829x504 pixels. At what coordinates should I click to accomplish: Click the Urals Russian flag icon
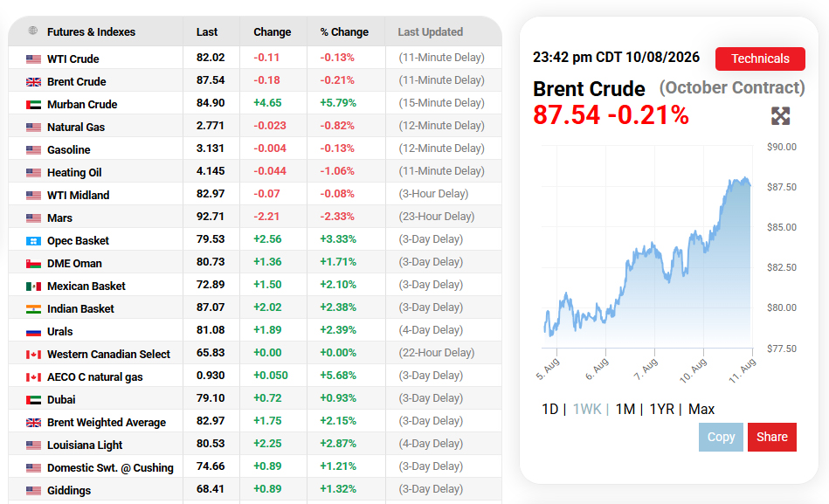pos(33,332)
